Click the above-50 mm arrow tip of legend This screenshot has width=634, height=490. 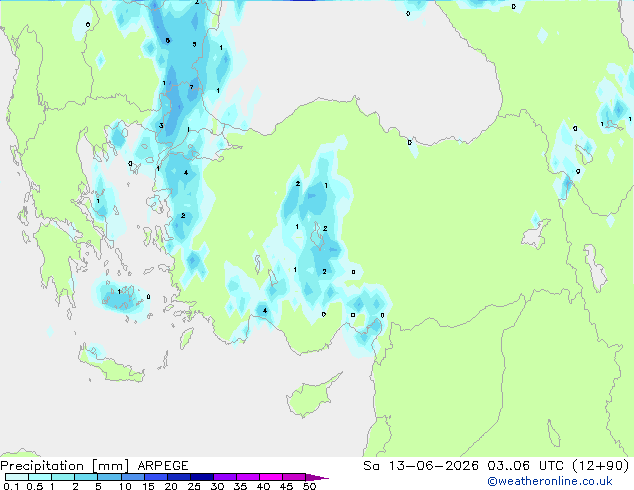pos(317,477)
